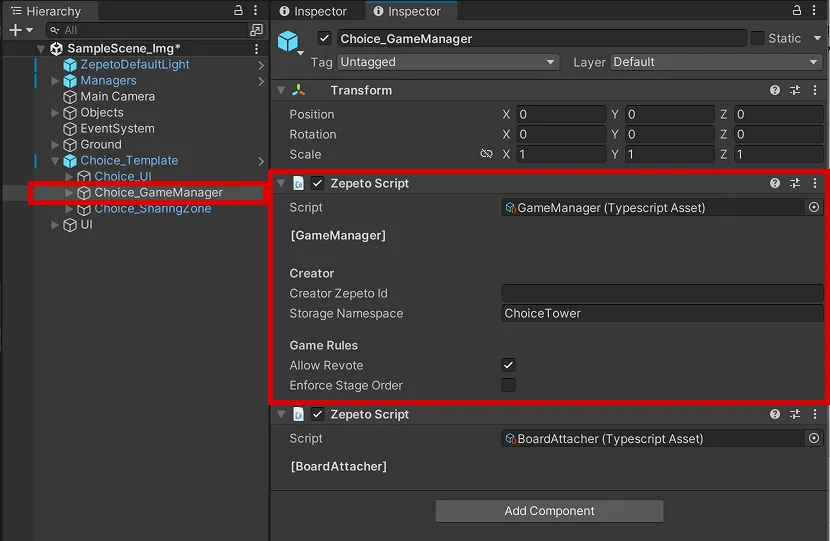Open the Static dropdown arrow
Viewport: 830px width, 541px height.
[817, 38]
